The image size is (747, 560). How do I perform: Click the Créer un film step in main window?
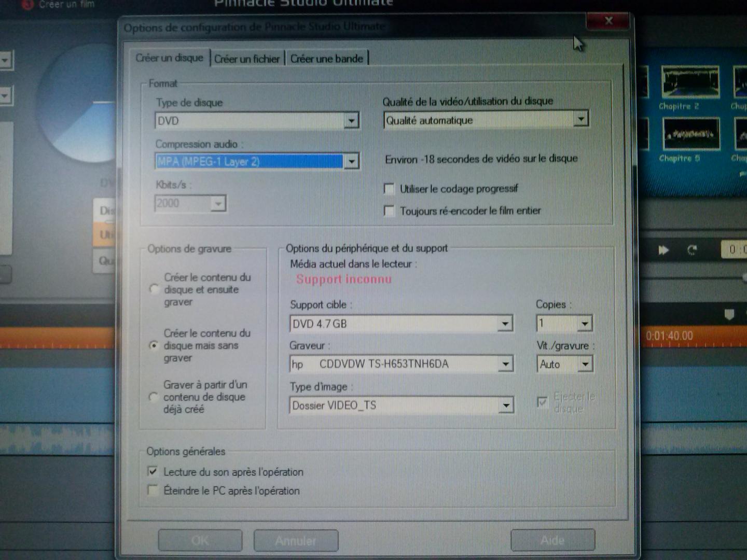click(x=66, y=4)
